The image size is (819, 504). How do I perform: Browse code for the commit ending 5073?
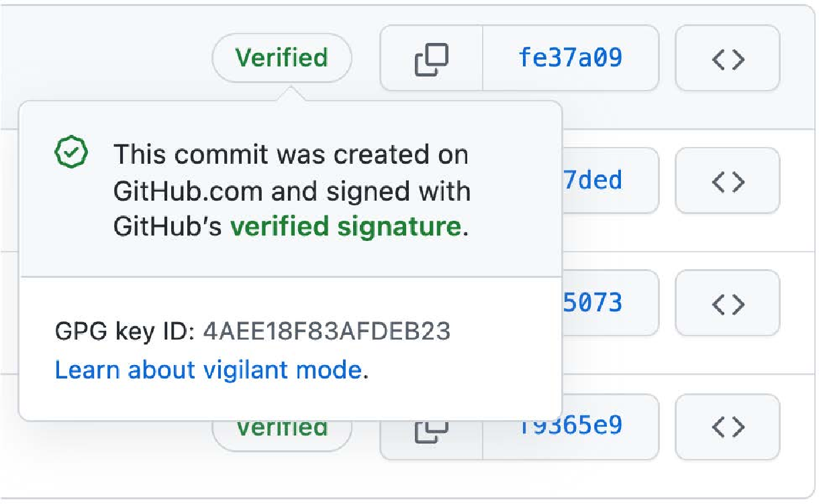point(728,303)
